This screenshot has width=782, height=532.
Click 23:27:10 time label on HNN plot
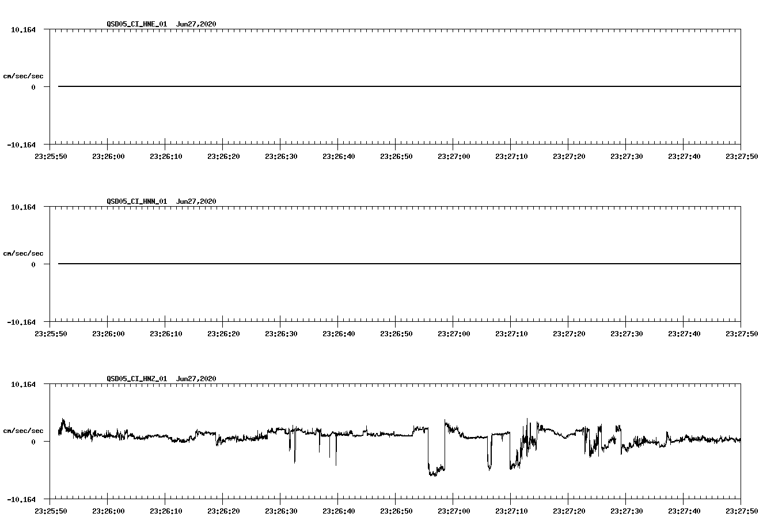click(x=511, y=333)
